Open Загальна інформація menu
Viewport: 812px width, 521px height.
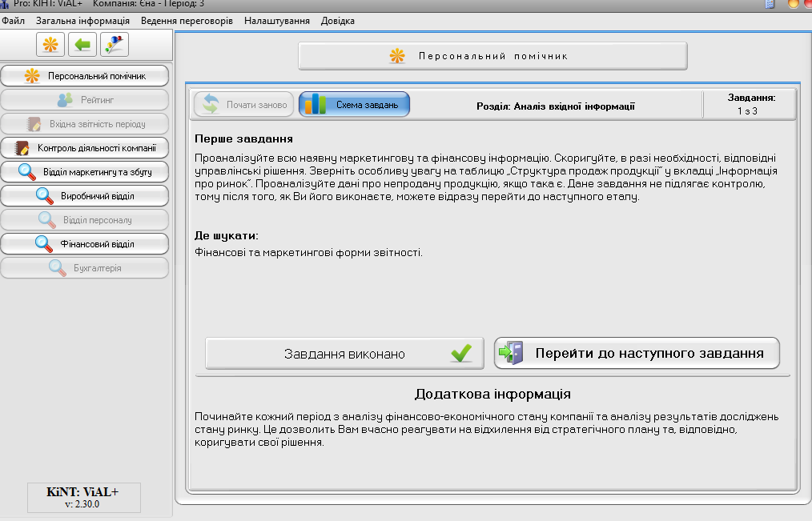click(82, 21)
